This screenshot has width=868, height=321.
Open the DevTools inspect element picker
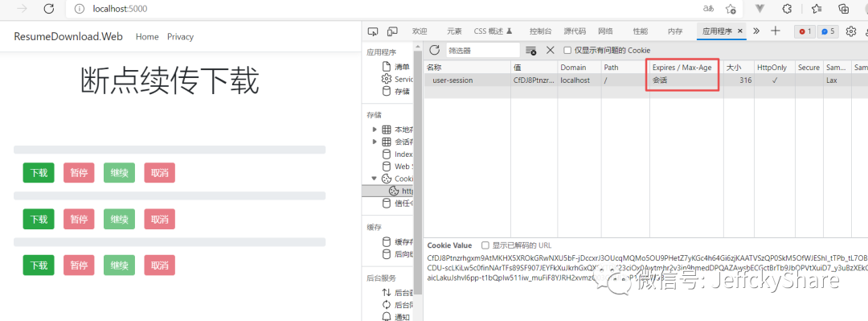[x=373, y=31]
